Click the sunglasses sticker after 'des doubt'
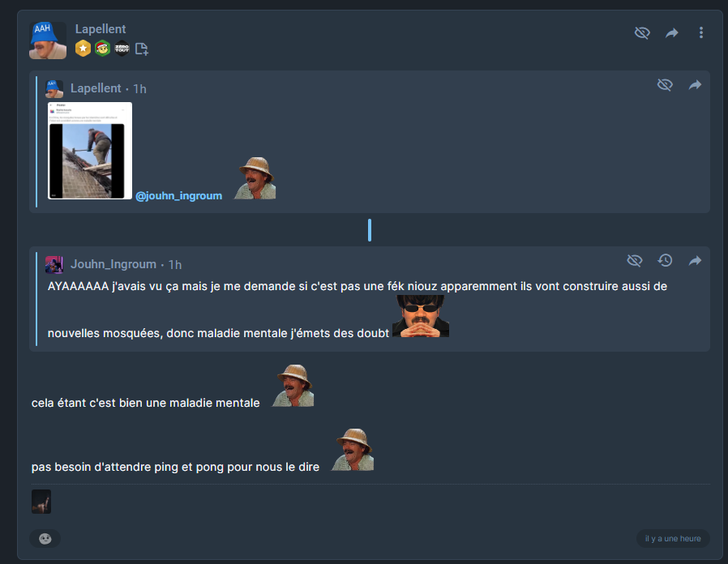 click(x=421, y=316)
